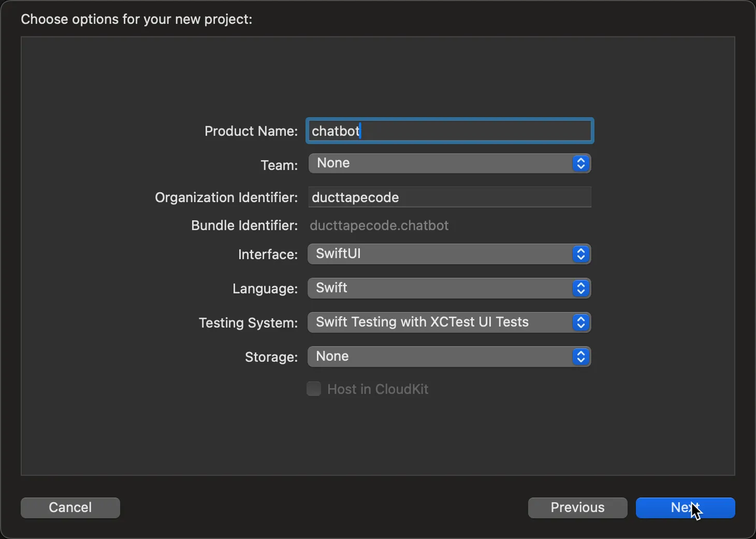Go back with the Previous button
Viewport: 756px width, 539px height.
(x=577, y=507)
